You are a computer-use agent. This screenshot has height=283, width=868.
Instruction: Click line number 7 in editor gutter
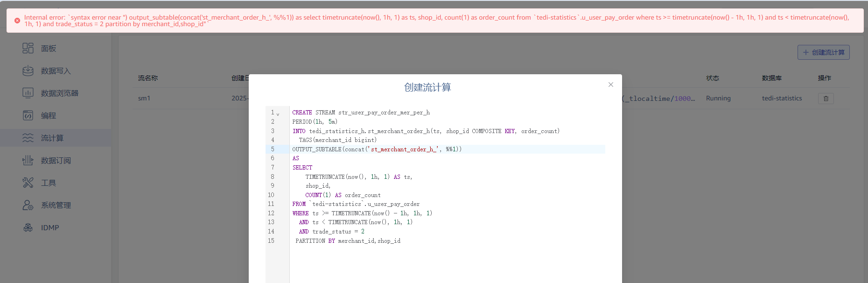pyautogui.click(x=273, y=168)
